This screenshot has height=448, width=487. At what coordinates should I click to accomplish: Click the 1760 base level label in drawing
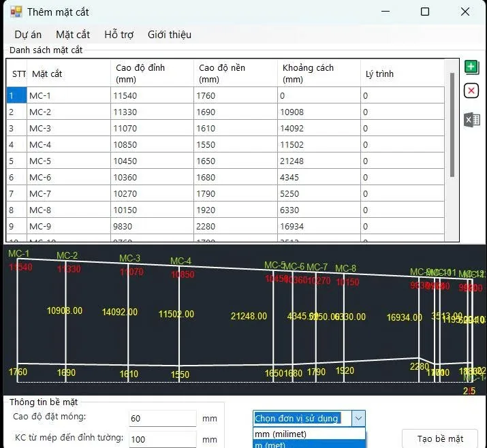tap(18, 372)
